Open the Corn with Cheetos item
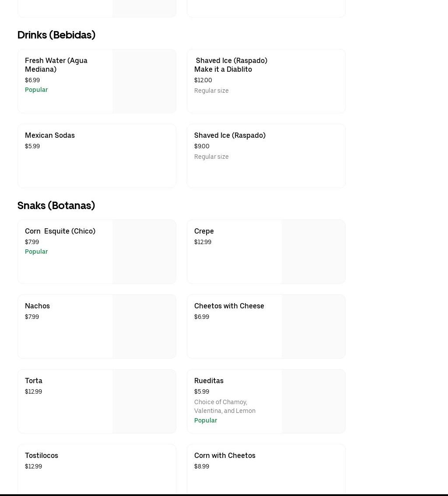The height and width of the screenshot is (496, 448). [x=225, y=456]
